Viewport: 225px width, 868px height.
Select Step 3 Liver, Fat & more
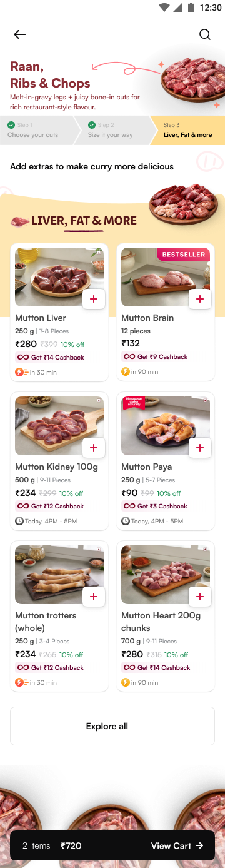coord(187,130)
